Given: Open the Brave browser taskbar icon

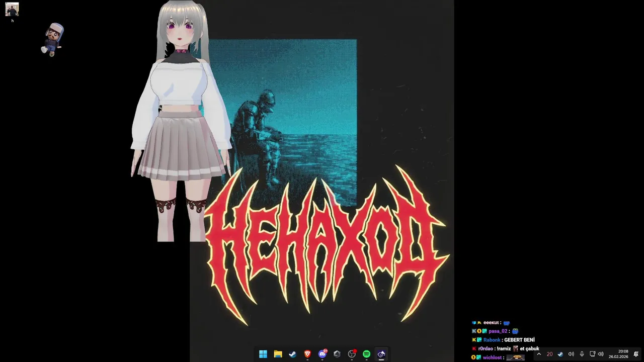Looking at the screenshot, I should click(x=307, y=354).
